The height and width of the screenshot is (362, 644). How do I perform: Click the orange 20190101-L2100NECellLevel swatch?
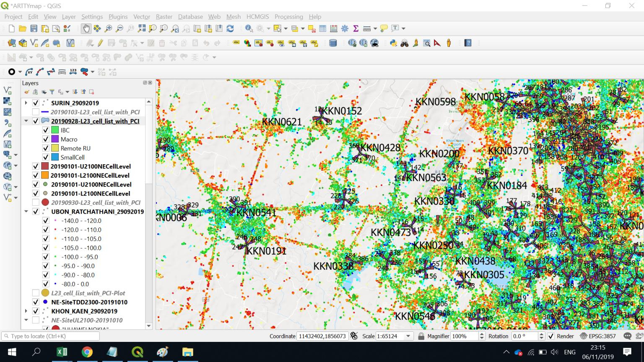(x=45, y=175)
